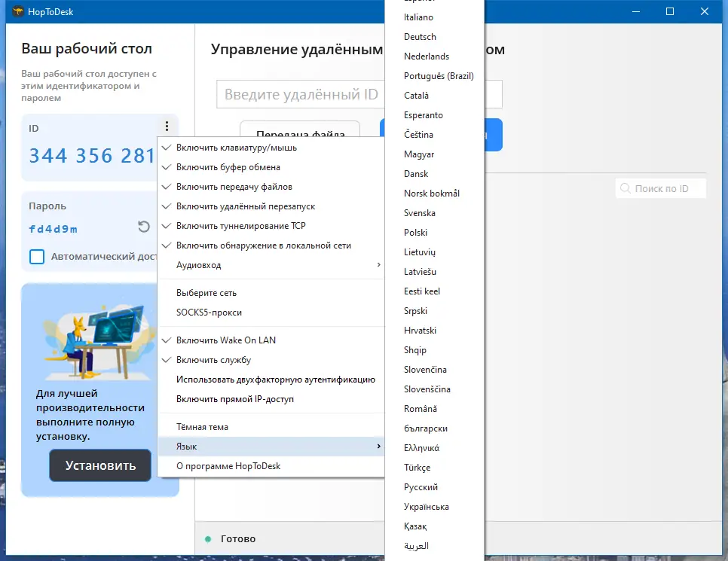Select Использовать двухфакторную аутентификацию
This screenshot has height=561, width=728.
(271, 380)
